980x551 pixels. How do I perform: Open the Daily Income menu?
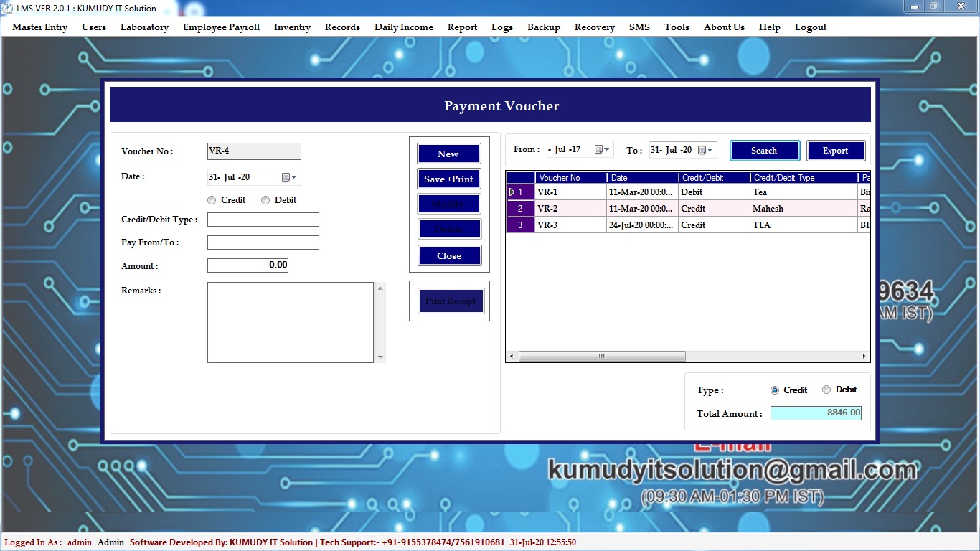point(403,27)
